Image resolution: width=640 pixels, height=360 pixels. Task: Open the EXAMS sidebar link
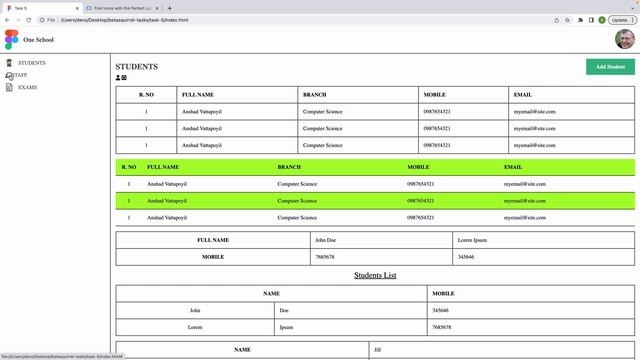27,87
